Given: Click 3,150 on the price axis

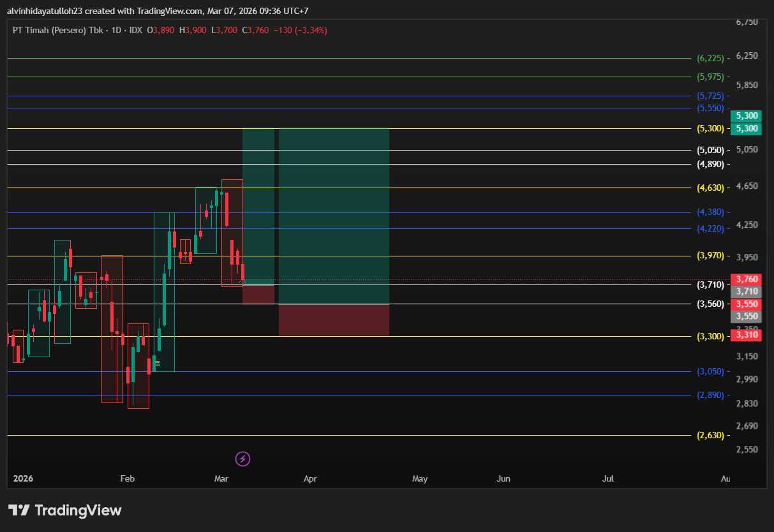Looking at the screenshot, I should click(747, 356).
